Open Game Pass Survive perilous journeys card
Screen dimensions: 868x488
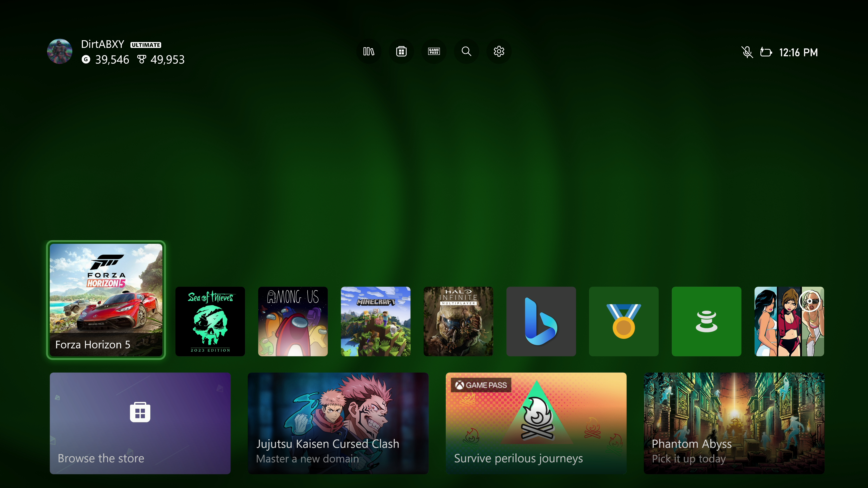click(x=536, y=423)
